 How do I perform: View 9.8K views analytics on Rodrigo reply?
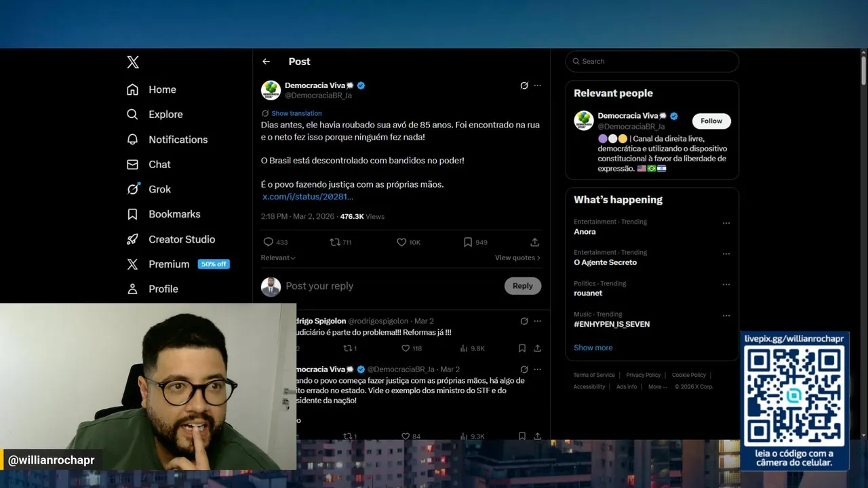(473, 348)
